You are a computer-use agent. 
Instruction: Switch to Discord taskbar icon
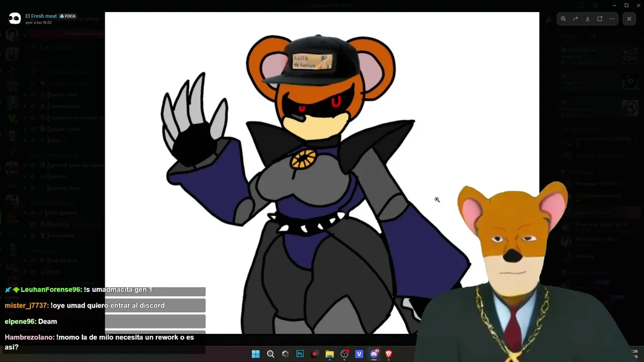374,354
